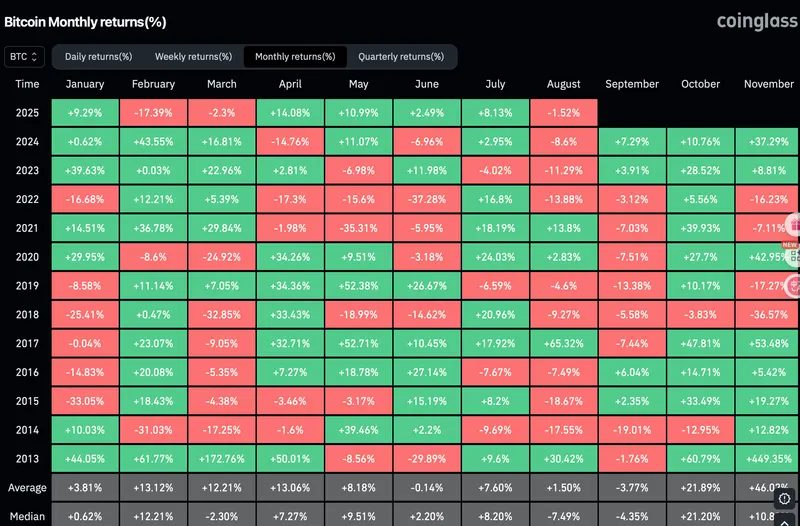Click the Average row label

[27, 488]
